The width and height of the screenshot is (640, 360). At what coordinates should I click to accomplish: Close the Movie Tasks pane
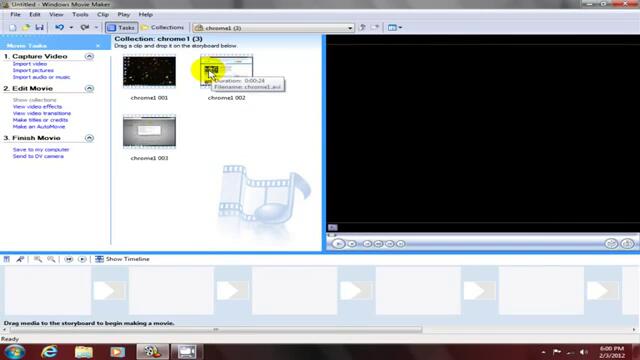[x=98, y=46]
